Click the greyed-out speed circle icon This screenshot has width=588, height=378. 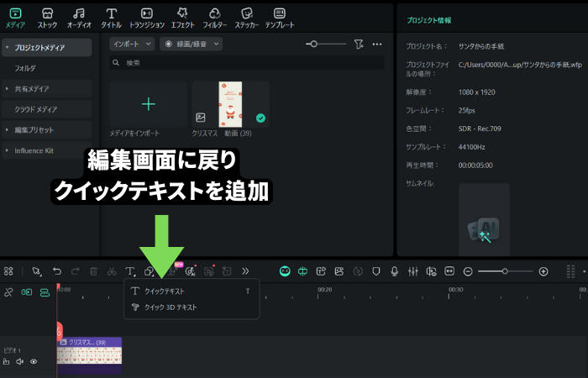[358, 271]
